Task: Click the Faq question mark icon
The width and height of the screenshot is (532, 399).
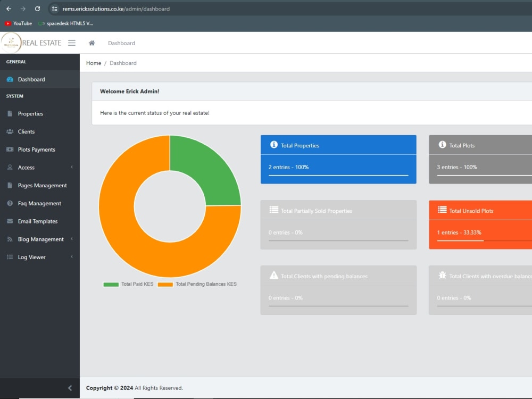Action: tap(10, 204)
